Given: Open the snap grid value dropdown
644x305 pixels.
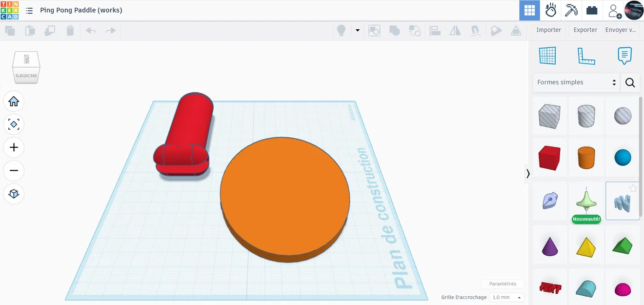Looking at the screenshot, I should (x=506, y=297).
